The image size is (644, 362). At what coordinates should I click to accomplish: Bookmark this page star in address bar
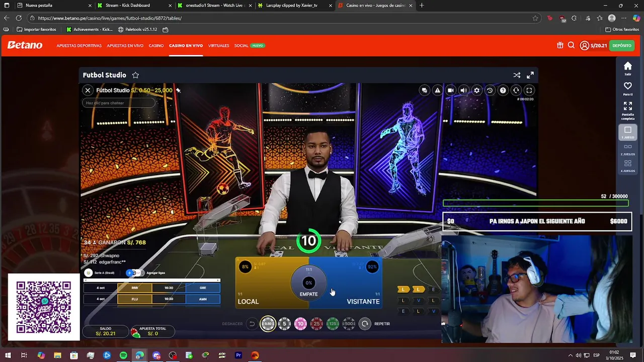click(x=535, y=18)
